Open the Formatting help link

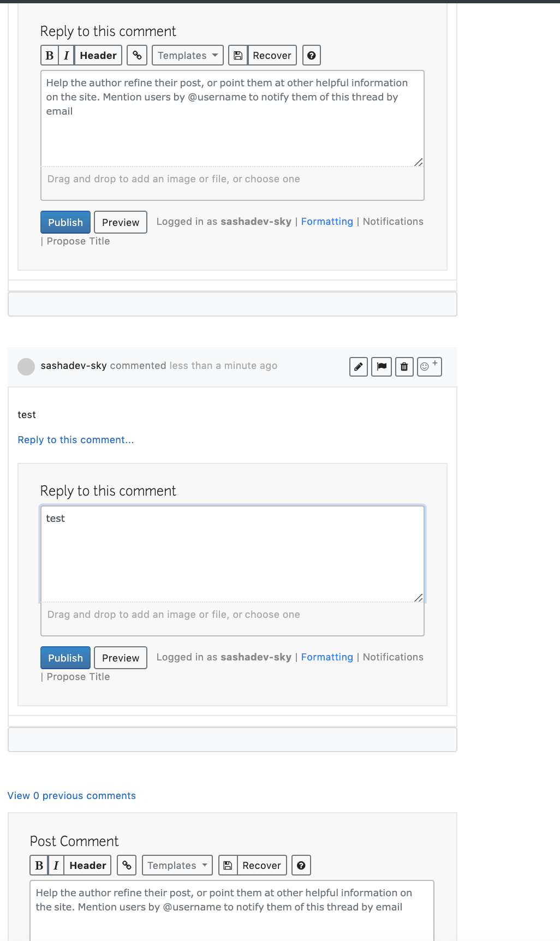pos(326,657)
